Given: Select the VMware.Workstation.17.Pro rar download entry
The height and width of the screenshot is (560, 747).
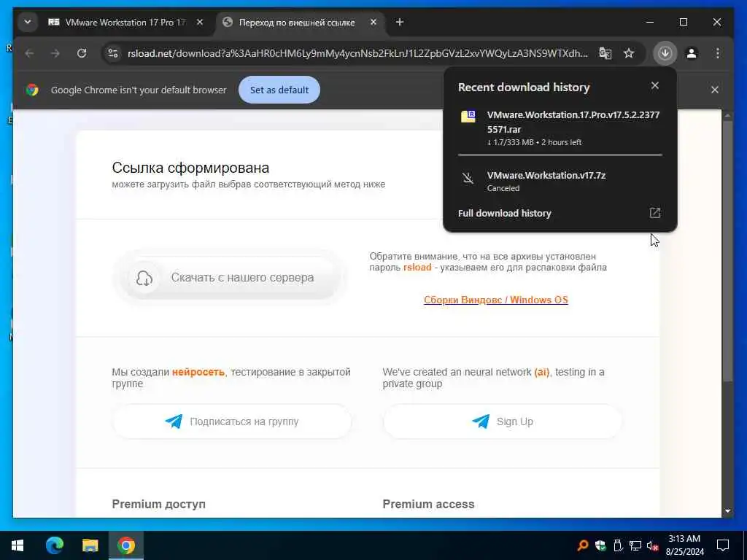Looking at the screenshot, I should [x=560, y=128].
